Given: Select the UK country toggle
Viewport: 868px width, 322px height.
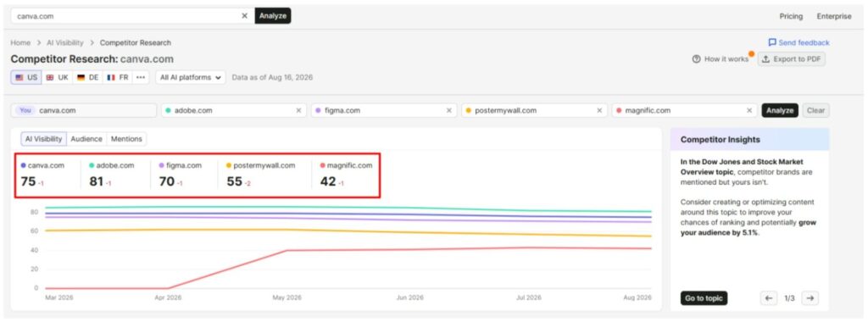Looking at the screenshot, I should 57,77.
